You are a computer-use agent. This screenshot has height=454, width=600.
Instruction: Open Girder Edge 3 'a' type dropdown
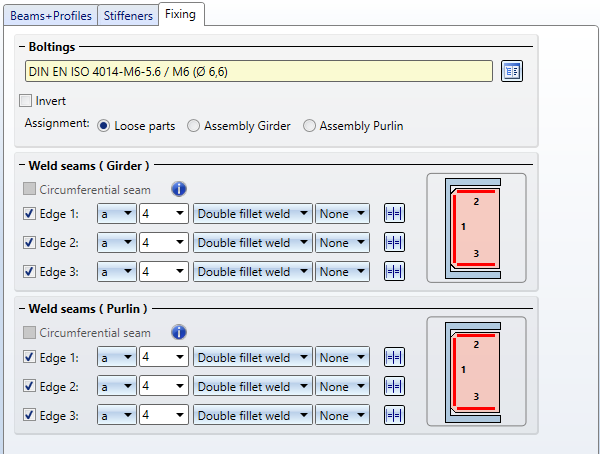pyautogui.click(x=117, y=272)
